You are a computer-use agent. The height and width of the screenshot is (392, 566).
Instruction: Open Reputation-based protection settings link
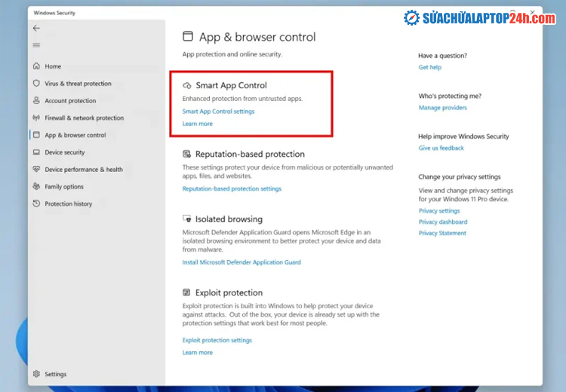click(232, 188)
